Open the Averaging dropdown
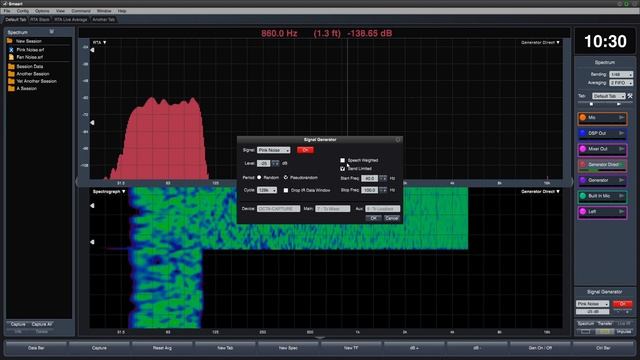Viewport: 640px width, 360px height. pos(621,83)
